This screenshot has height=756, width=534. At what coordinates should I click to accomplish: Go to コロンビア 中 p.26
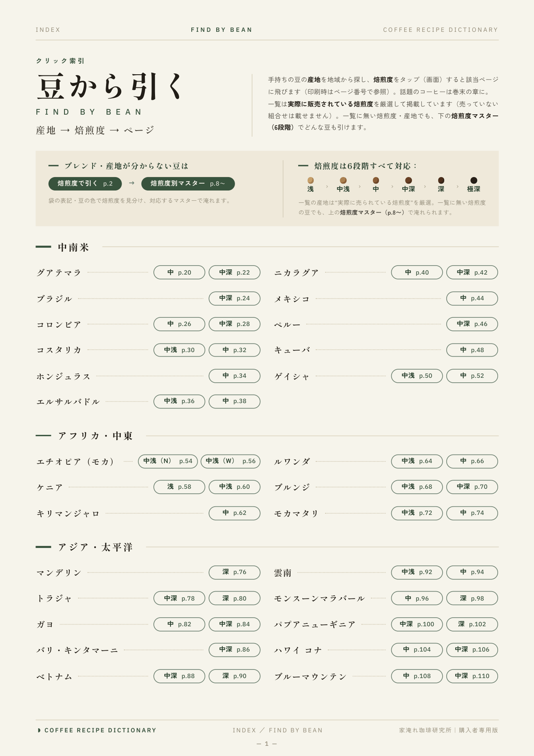click(x=179, y=324)
